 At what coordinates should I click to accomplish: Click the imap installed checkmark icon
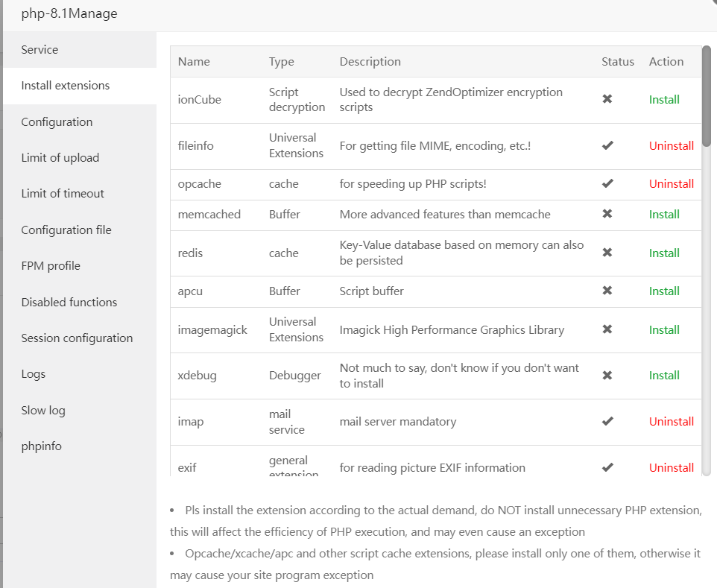pos(607,421)
